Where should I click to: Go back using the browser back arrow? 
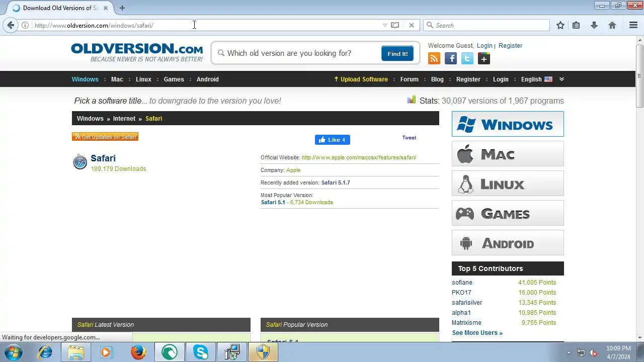coord(11,25)
